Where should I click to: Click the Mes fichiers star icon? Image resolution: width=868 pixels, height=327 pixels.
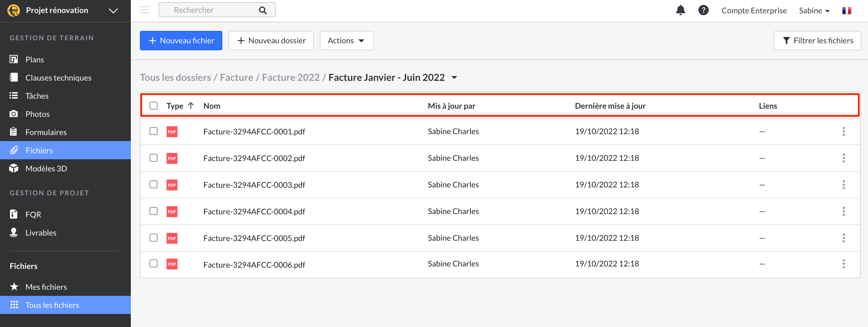14,287
